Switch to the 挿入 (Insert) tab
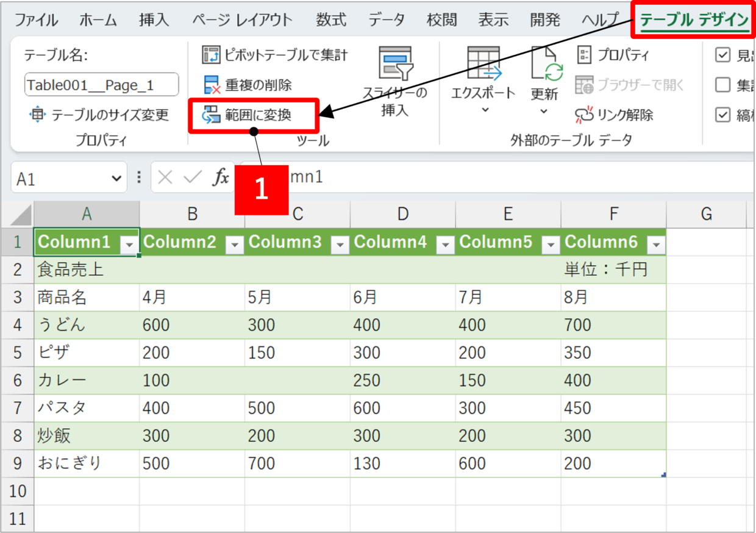This screenshot has height=533, width=756. pyautogui.click(x=154, y=20)
